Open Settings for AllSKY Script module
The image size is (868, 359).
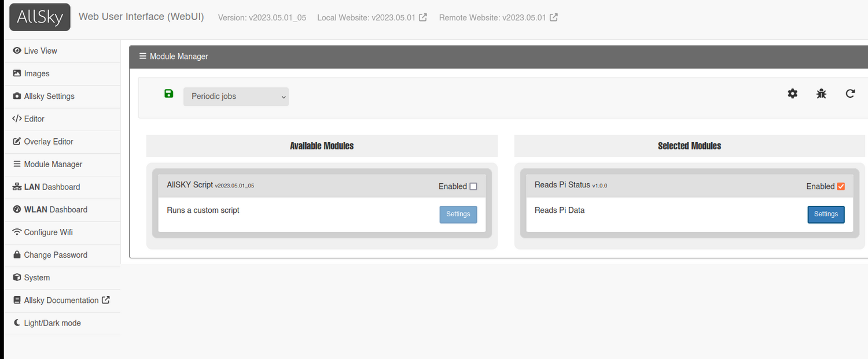coord(458,214)
